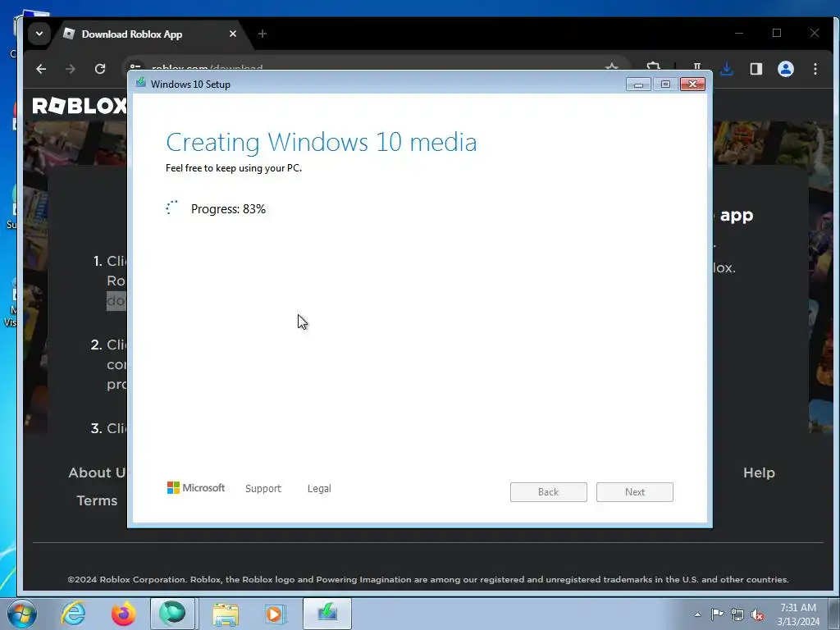
Task: Launch Internet Explorer from the taskbar
Action: (x=73, y=614)
